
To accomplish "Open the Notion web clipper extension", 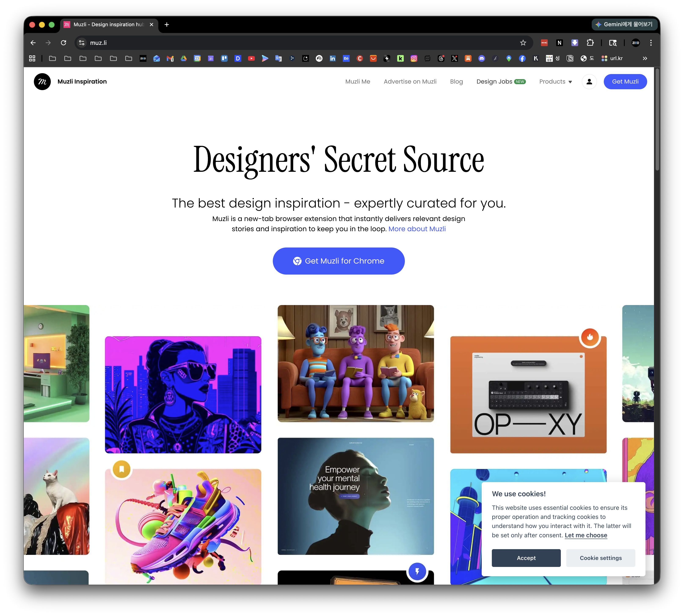I will tap(559, 43).
